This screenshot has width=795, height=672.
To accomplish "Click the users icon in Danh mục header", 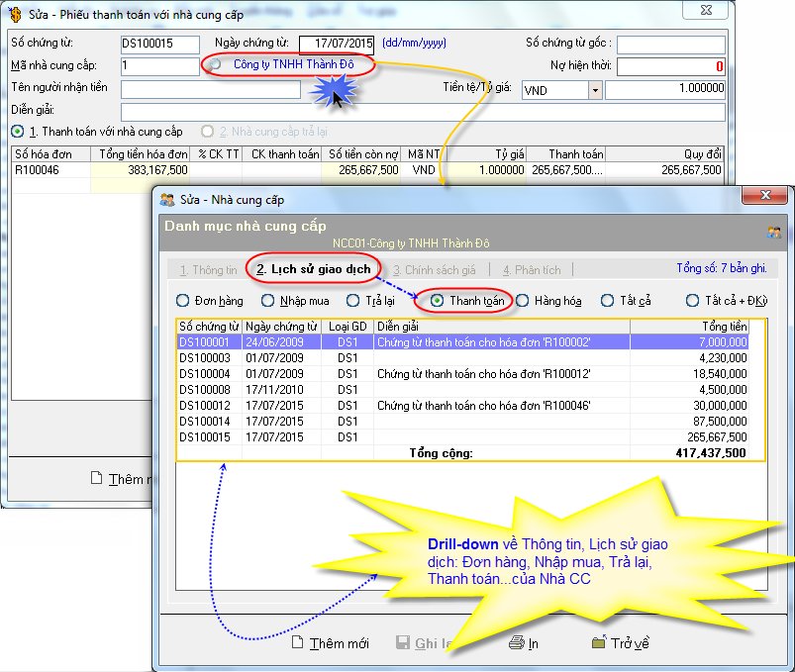I will pyautogui.click(x=773, y=232).
